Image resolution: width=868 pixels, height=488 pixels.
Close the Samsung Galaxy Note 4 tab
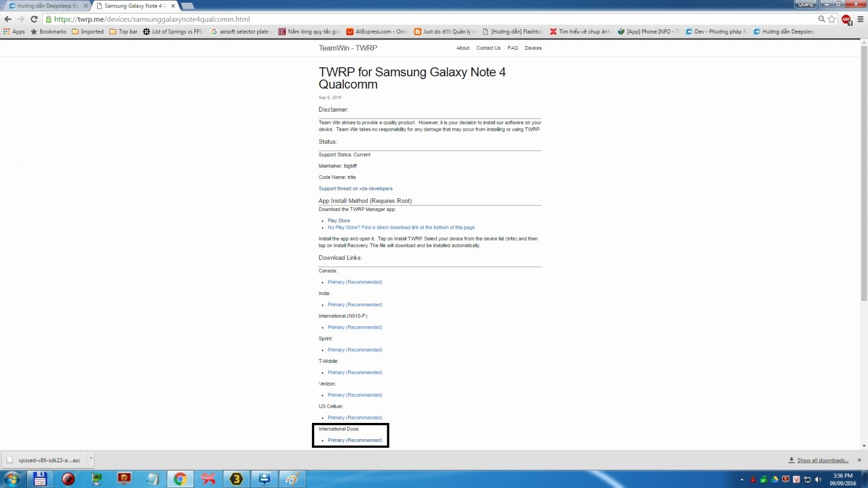tap(173, 6)
